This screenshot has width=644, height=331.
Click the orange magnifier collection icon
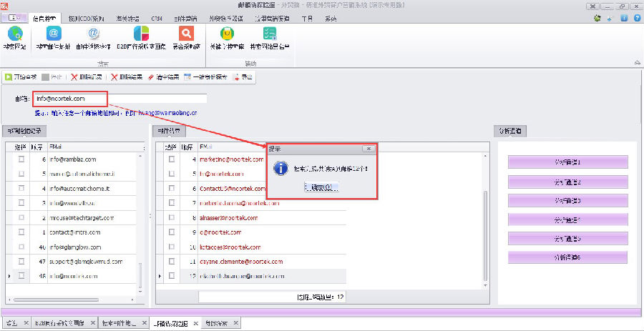point(186,35)
